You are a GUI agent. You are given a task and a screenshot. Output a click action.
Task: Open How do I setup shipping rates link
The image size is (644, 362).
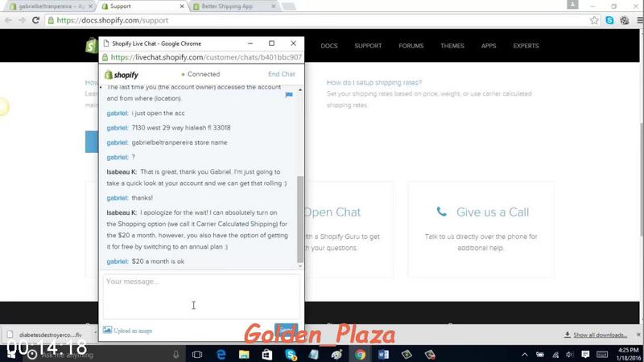374,83
